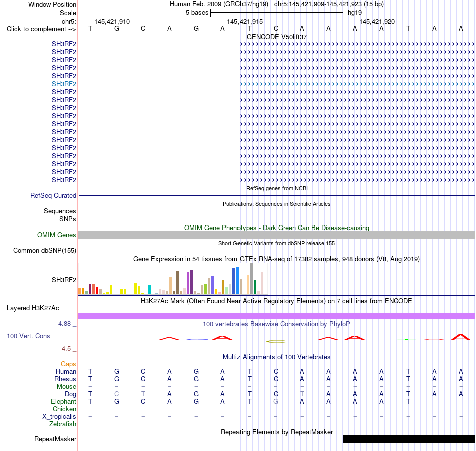Click the Rhesus alignment row label
This screenshot has width=476, height=451.
[65, 379]
